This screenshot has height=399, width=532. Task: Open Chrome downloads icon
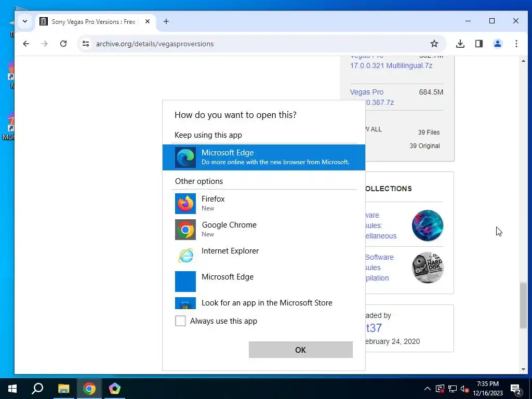460,44
